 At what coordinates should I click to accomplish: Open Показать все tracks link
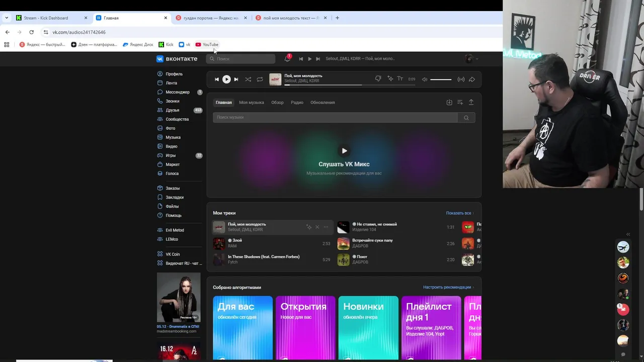click(459, 213)
